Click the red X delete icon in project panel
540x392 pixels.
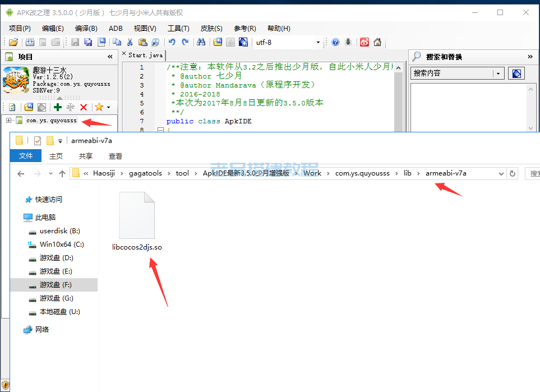(x=84, y=107)
